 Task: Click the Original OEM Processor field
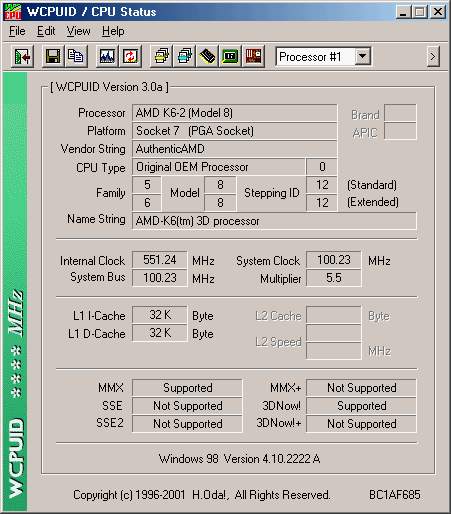pos(219,167)
